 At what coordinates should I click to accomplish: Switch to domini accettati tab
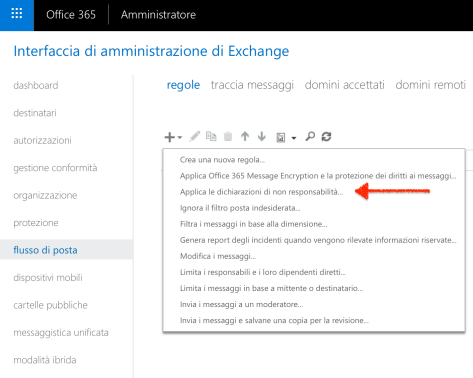345,85
